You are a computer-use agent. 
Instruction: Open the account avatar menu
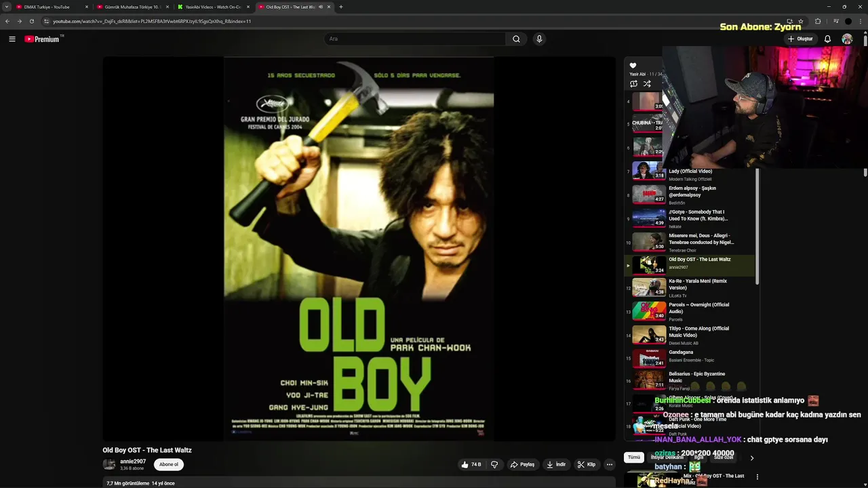coord(847,39)
